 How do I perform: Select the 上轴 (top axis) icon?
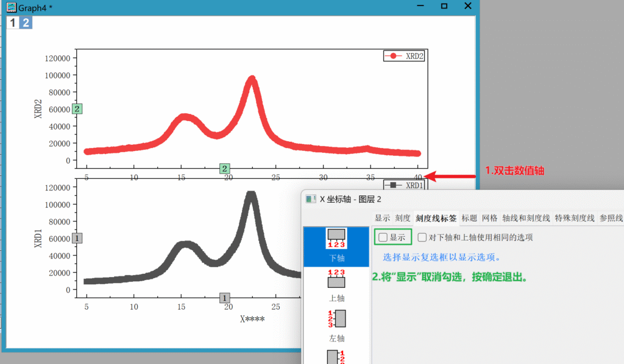click(x=336, y=279)
